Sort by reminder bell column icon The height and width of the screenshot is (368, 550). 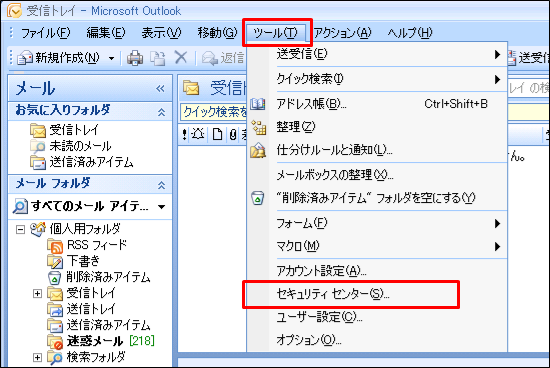(198, 134)
